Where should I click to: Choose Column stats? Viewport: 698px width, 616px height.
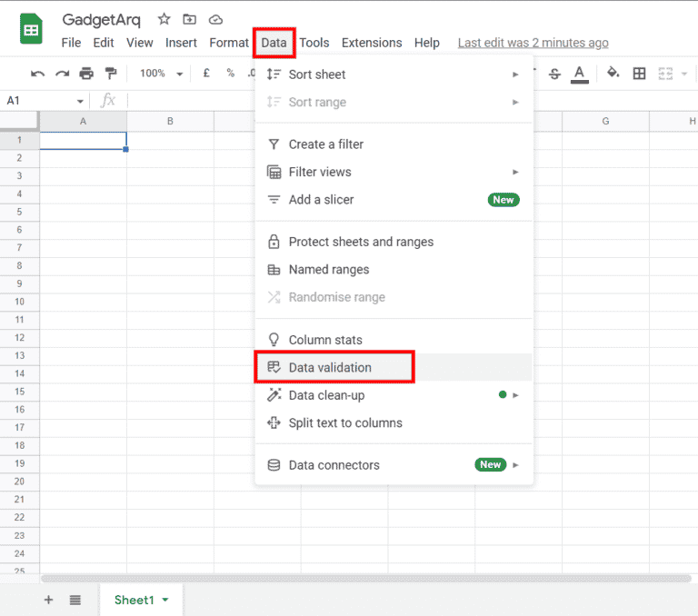(x=394, y=340)
